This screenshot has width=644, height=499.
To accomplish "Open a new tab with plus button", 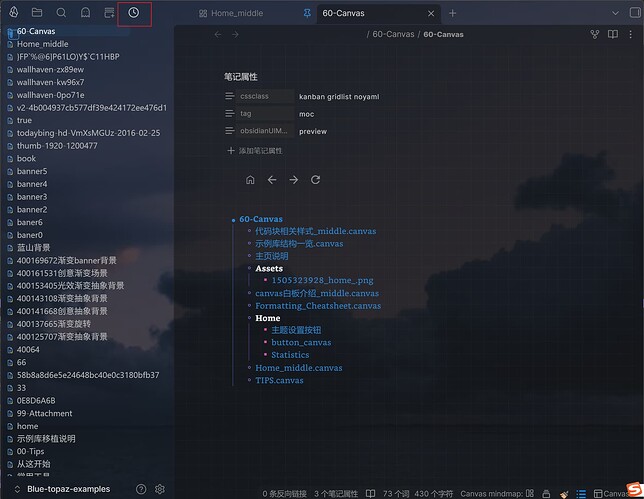I will pyautogui.click(x=452, y=14).
